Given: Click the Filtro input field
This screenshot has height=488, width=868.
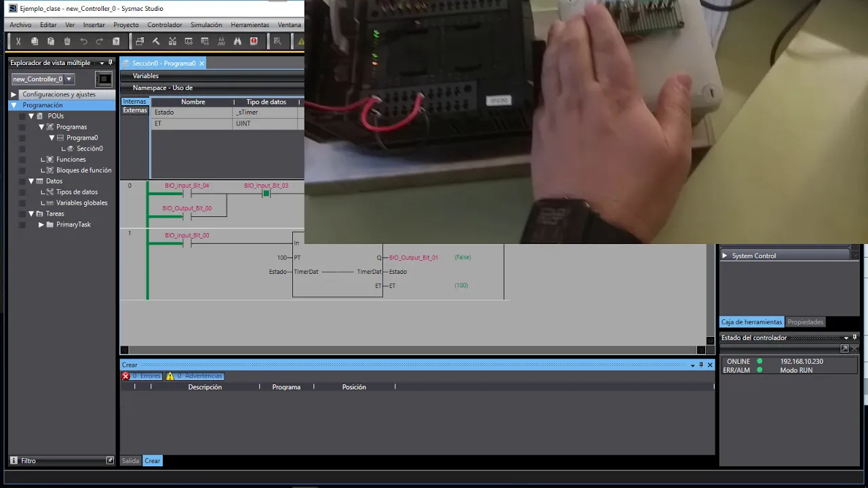Looking at the screenshot, I should (x=62, y=461).
